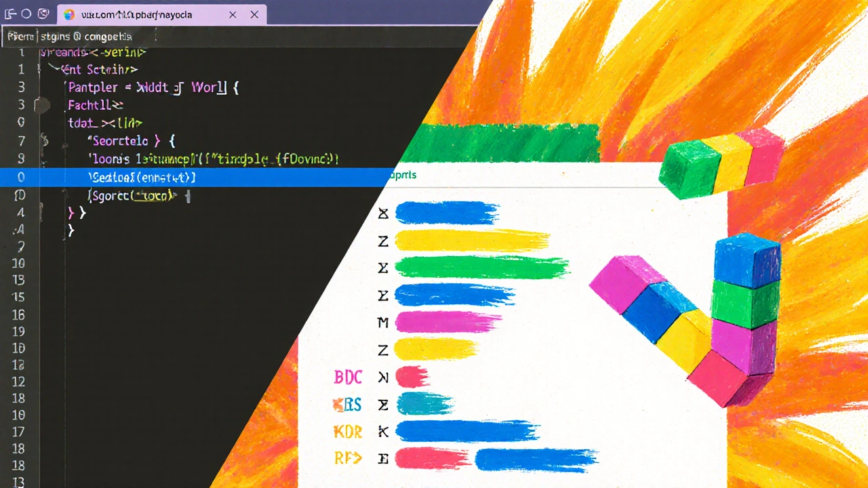Select the highlighted 'Seatloa(ennstvt)' code line
Screen dimensions: 868x488
pos(142,178)
